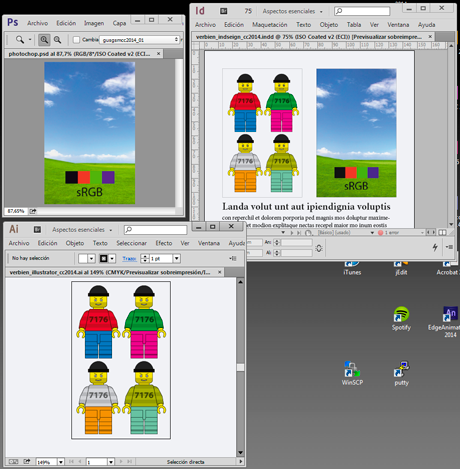Click the Trazo link in Illustrator control bar
Viewport: 460px width, 469px height.
point(129,259)
